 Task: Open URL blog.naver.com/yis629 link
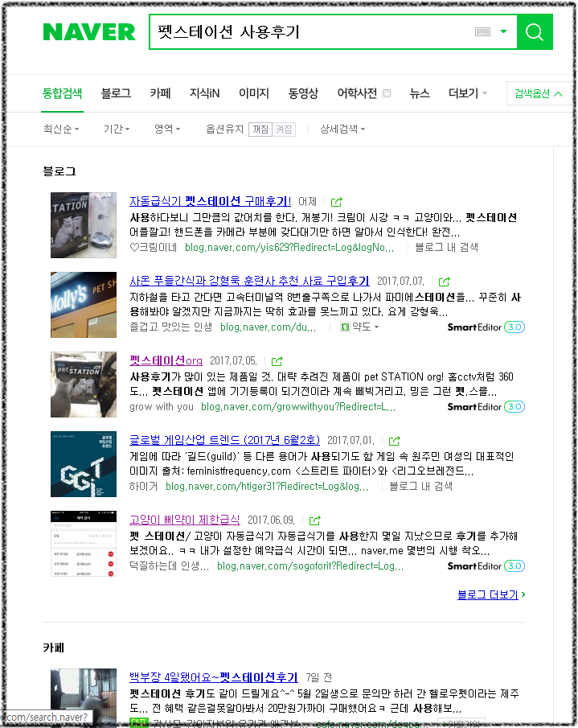coord(289,247)
